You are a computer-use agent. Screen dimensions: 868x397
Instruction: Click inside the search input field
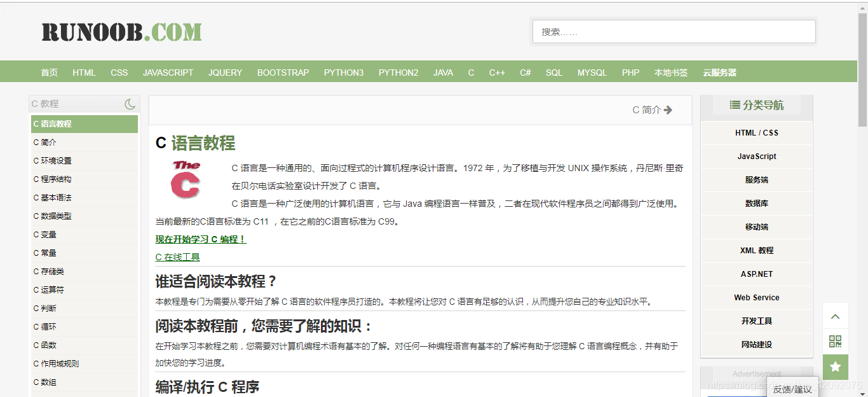(674, 31)
